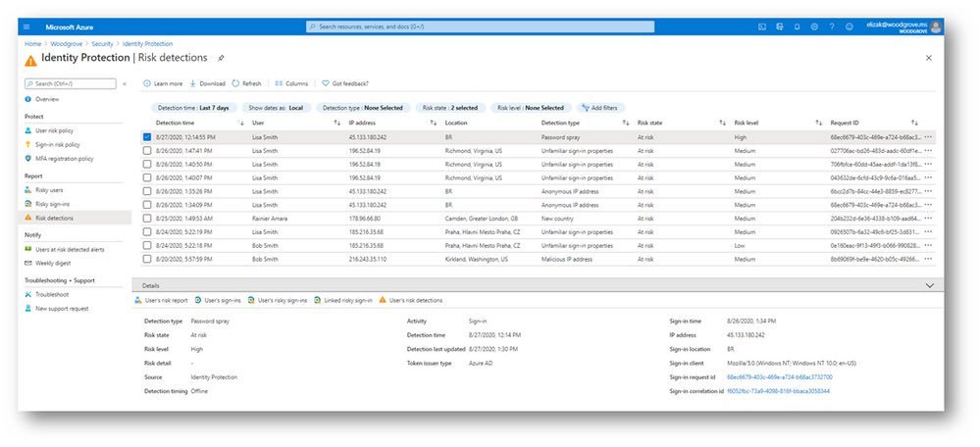Pin Risk detections blade with pin icon
The image size is (980, 447).
[221, 58]
